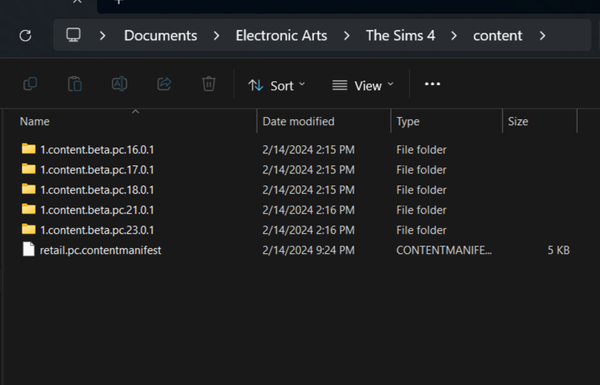Click the Copy icon in the toolbar

click(30, 84)
